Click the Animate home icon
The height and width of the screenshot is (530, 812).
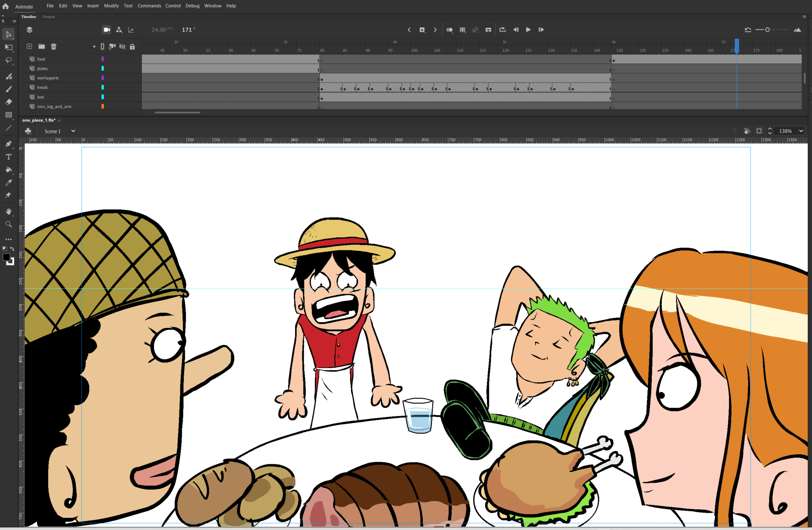click(x=6, y=6)
